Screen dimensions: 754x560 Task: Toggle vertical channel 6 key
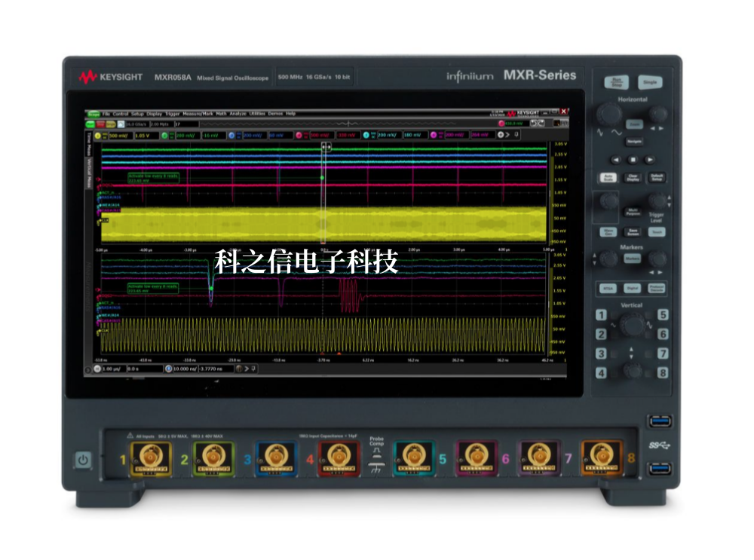click(x=663, y=334)
